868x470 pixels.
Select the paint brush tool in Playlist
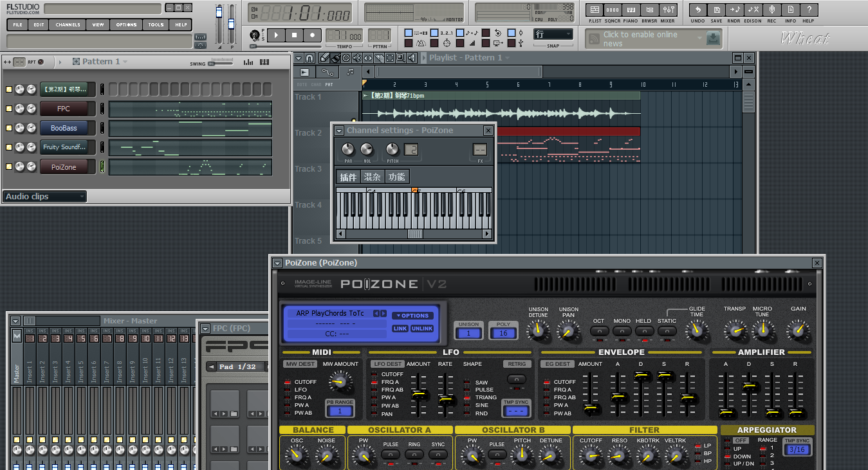point(336,58)
